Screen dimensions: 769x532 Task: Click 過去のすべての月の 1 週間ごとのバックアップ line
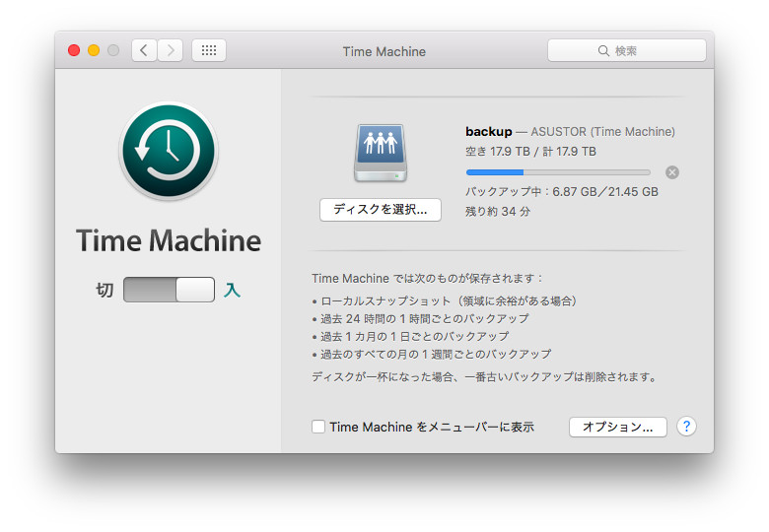tap(432, 355)
